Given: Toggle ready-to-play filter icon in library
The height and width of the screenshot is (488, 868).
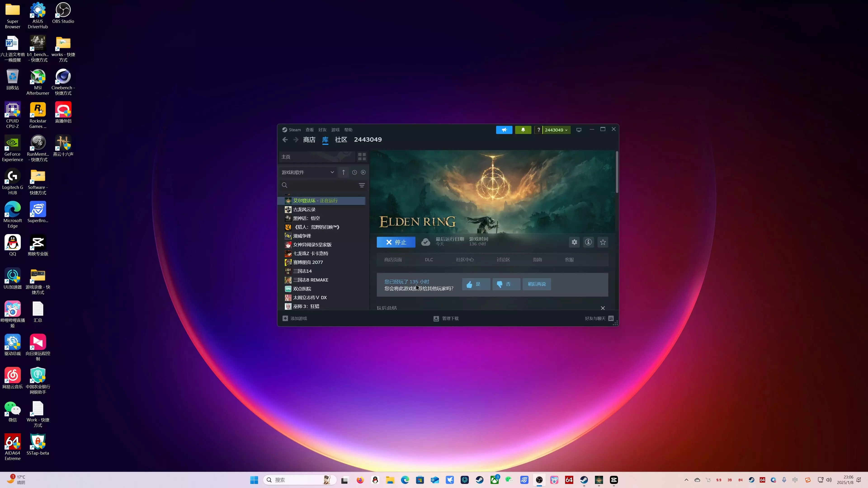Looking at the screenshot, I should click(363, 172).
